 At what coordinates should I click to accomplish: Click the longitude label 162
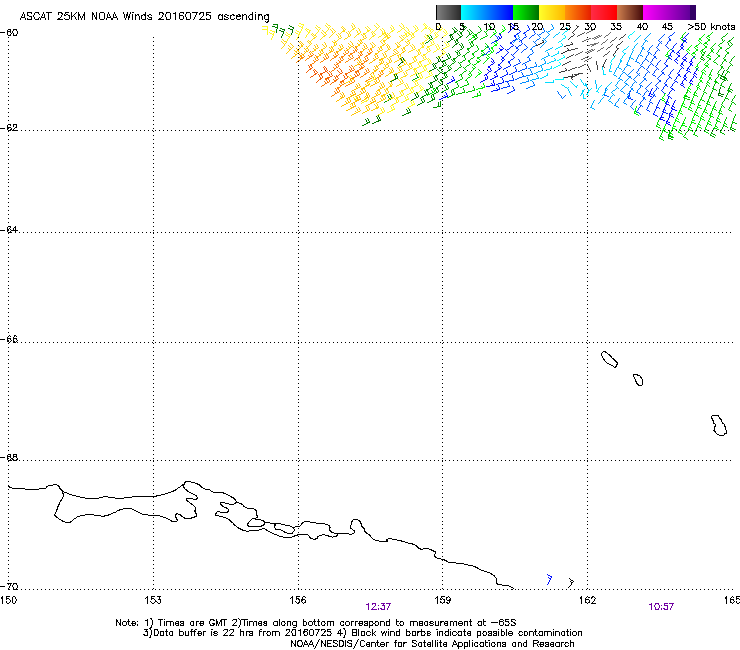pyautogui.click(x=587, y=600)
